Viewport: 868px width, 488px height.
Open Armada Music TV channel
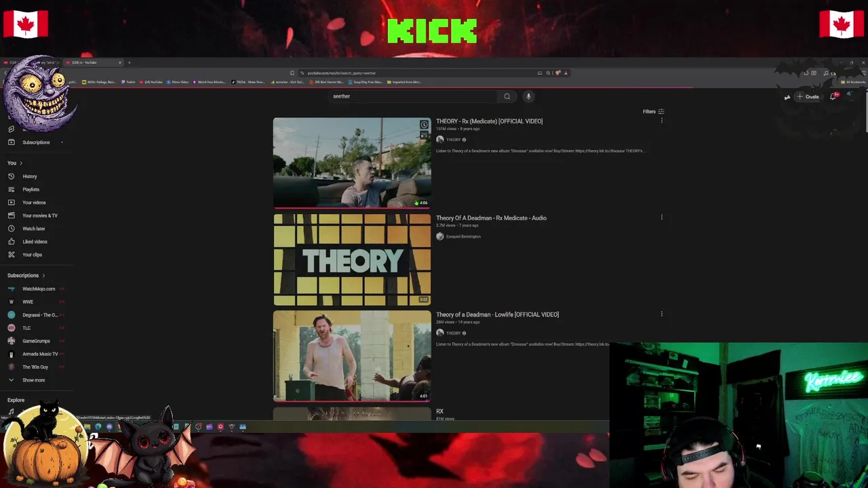40,354
